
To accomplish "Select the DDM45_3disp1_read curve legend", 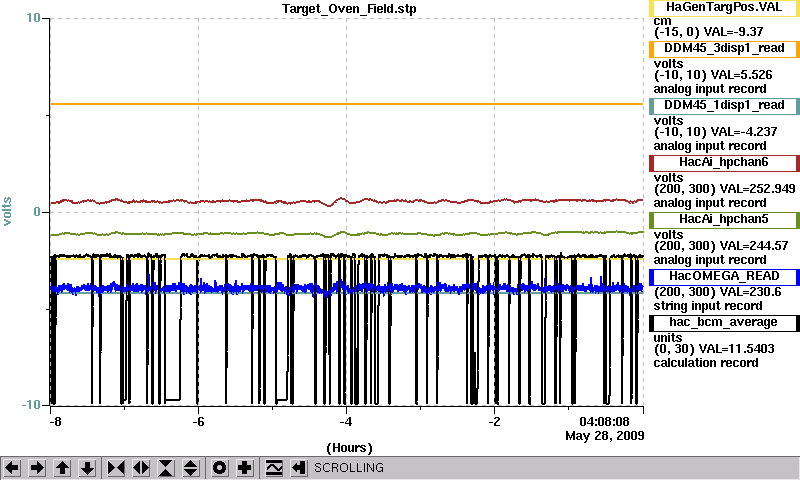I will (724, 48).
